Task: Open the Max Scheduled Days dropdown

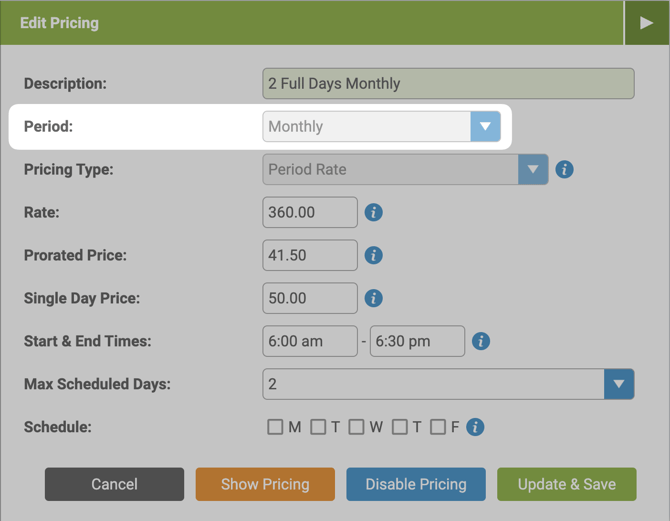Action: tap(448, 384)
